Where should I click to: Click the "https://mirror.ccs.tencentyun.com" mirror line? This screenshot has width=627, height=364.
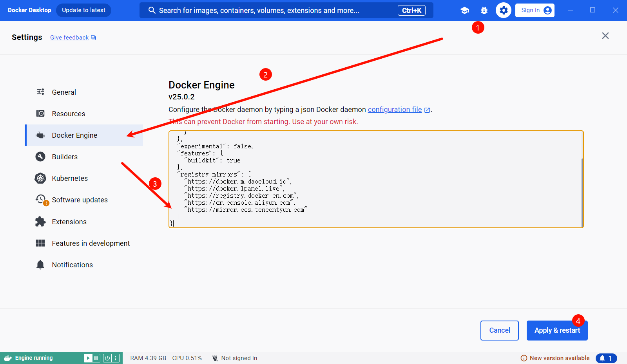245,210
